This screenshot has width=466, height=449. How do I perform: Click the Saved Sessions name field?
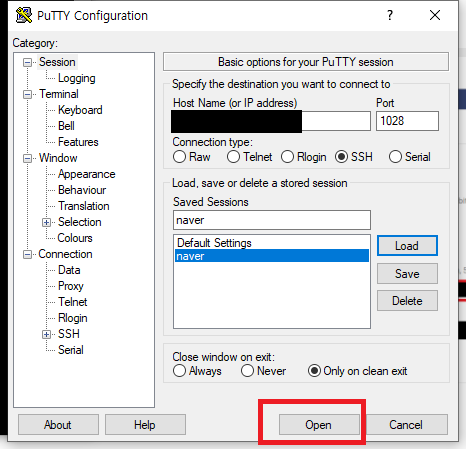(272, 220)
